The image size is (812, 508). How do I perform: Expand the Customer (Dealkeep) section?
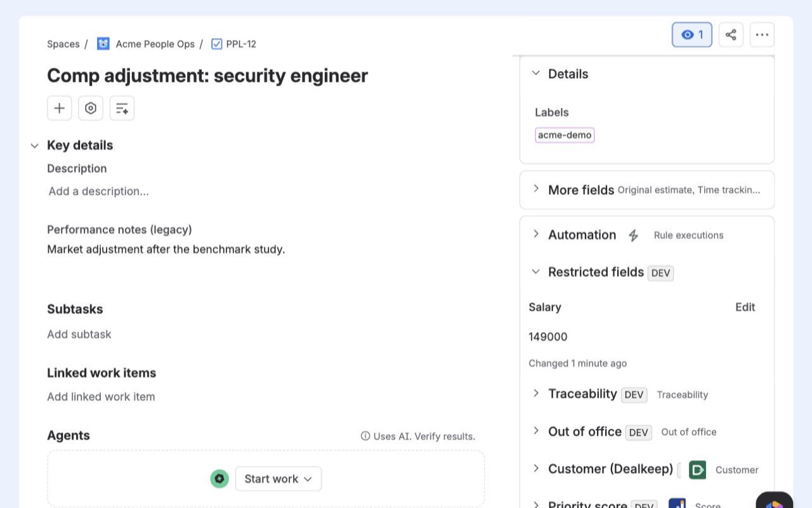536,469
